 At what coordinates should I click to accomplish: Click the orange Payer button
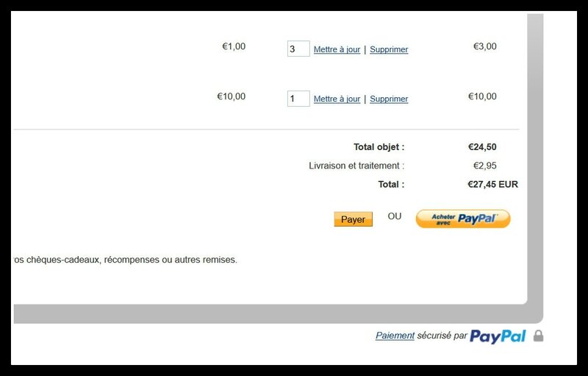point(354,219)
